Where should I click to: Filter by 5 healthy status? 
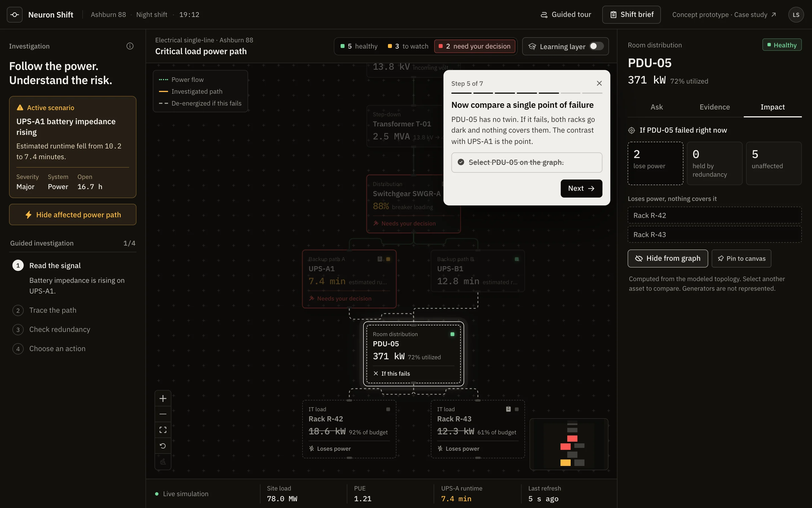(359, 46)
